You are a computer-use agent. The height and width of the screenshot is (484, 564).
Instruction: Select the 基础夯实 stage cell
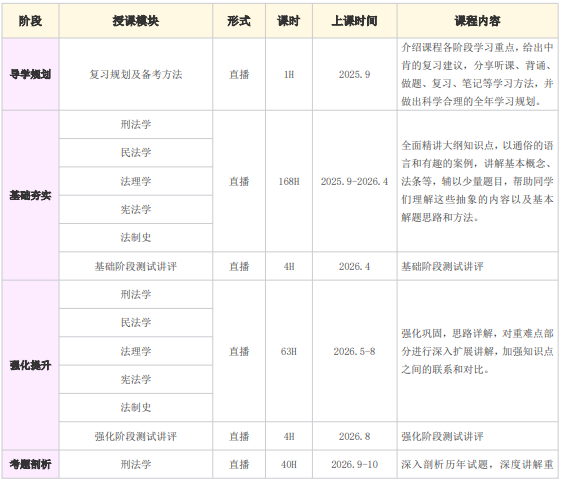[x=31, y=195]
